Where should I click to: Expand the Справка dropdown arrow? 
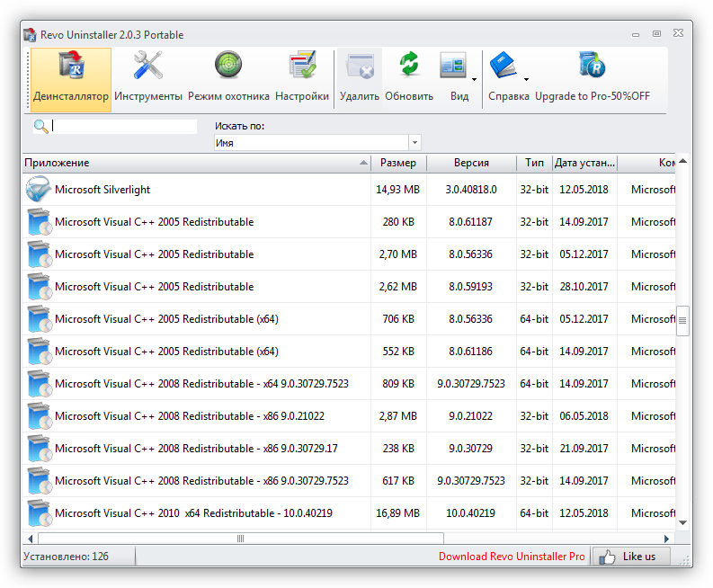click(526, 80)
